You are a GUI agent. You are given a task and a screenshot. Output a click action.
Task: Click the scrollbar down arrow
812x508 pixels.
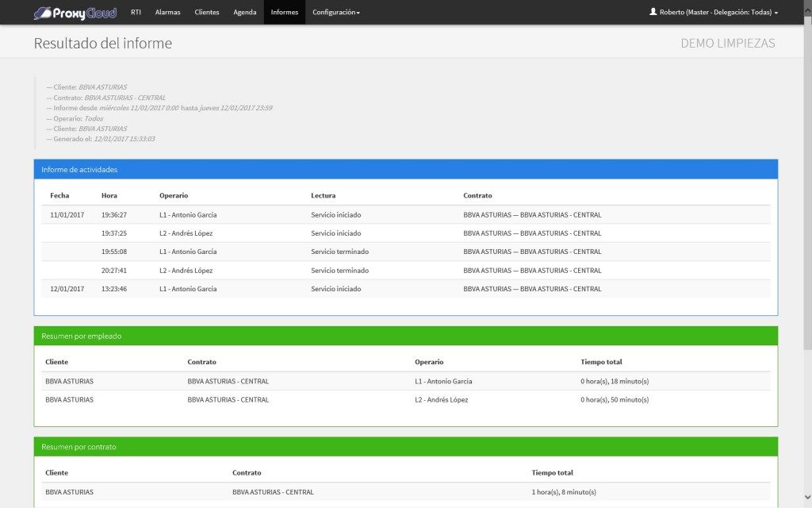(807, 497)
